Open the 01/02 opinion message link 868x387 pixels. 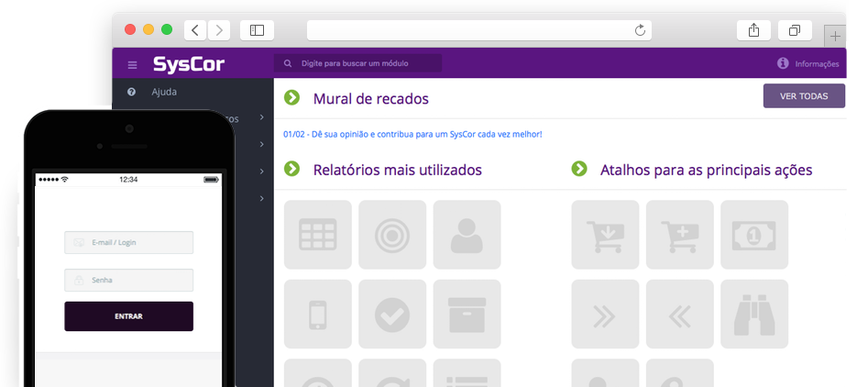point(413,135)
